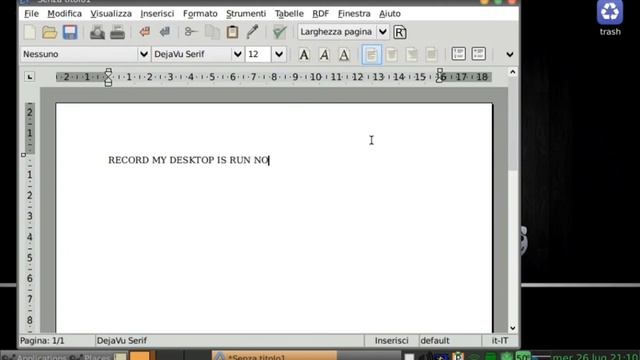The width and height of the screenshot is (640, 360).
Task: Click the top margin marker on the vertical ruler
Action: click(24, 155)
